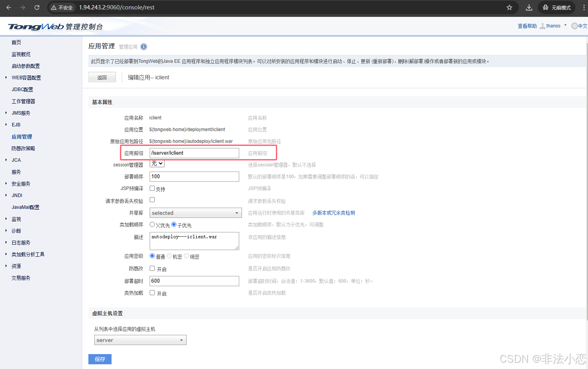Bookmark this page with the star icon

click(509, 7)
